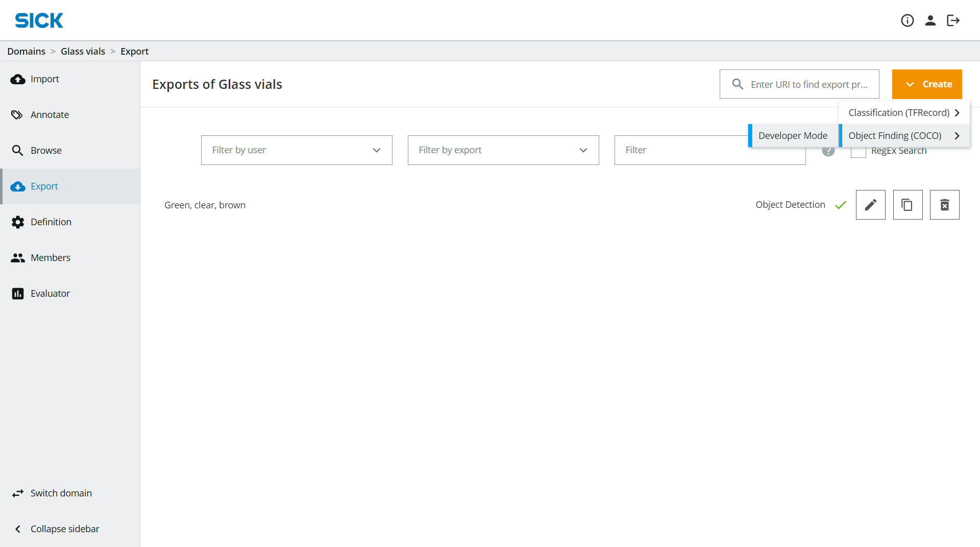This screenshot has width=980, height=547.
Task: Duplicate the Object Detection export
Action: coord(908,204)
